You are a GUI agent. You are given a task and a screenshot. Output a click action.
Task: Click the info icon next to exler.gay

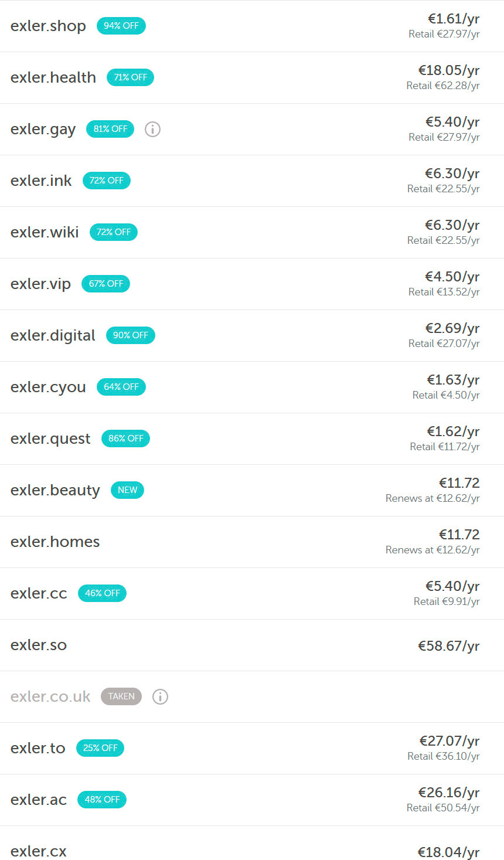pos(152,129)
